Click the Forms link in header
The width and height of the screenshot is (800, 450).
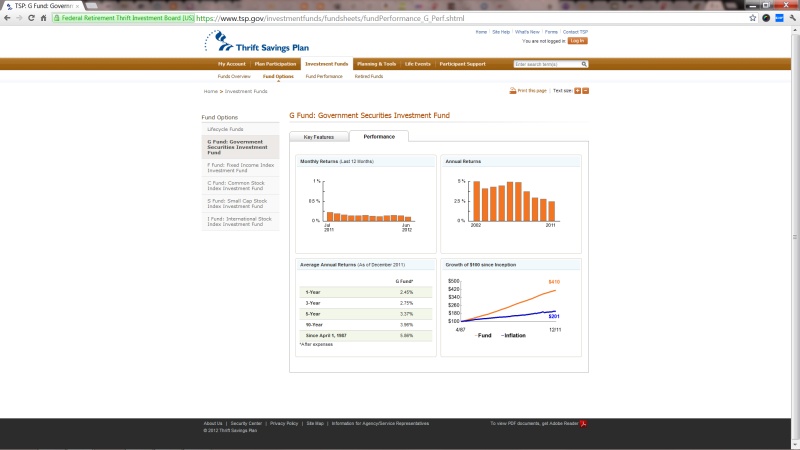click(x=551, y=32)
